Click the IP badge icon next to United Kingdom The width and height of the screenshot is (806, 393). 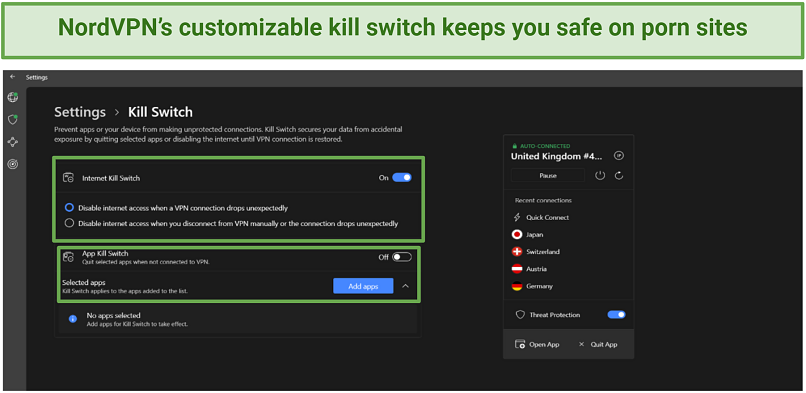point(619,156)
